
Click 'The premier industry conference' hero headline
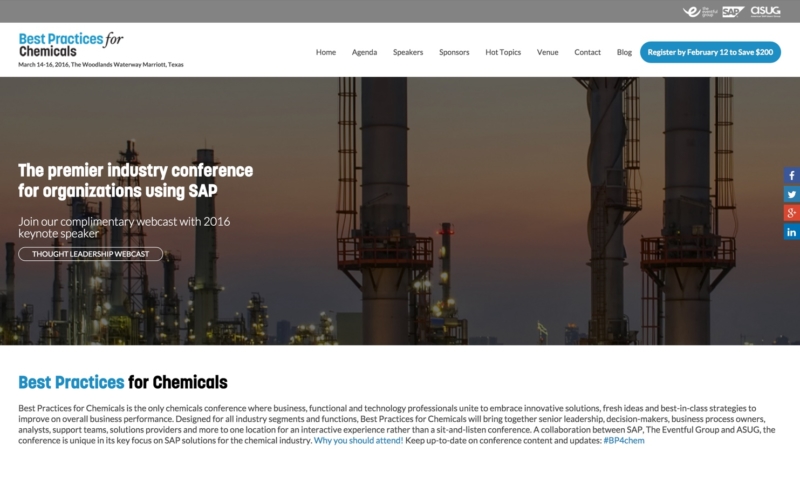click(136, 180)
